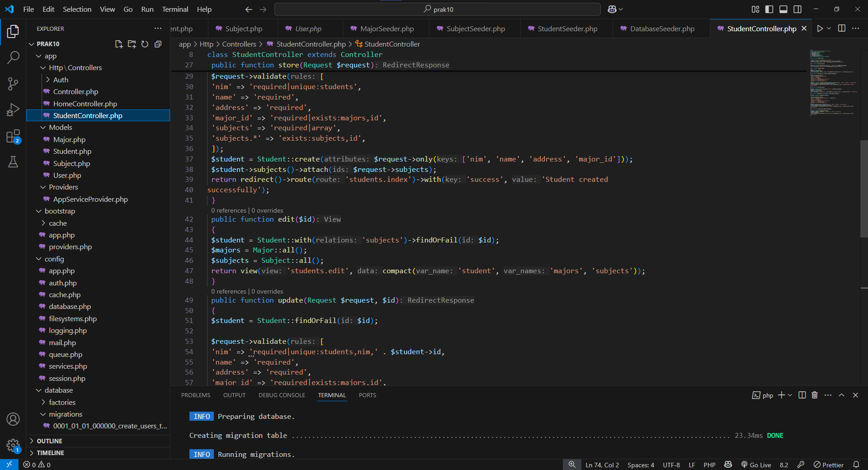
Task: Click Ln 74, Col 2 indicator
Action: [602, 465]
